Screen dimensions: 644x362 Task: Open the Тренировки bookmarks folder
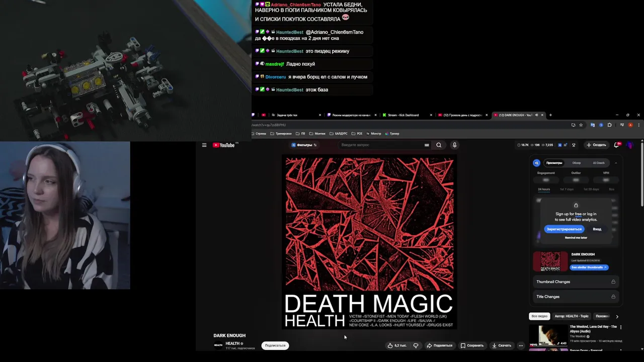tap(281, 134)
